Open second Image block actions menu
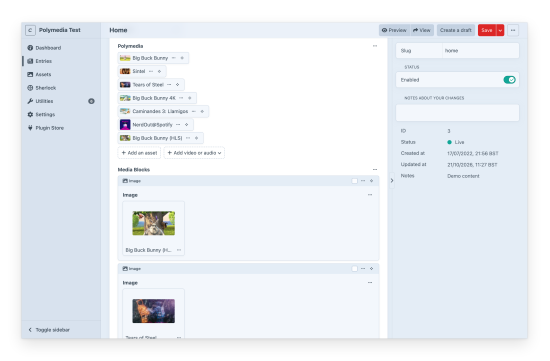 363,268
